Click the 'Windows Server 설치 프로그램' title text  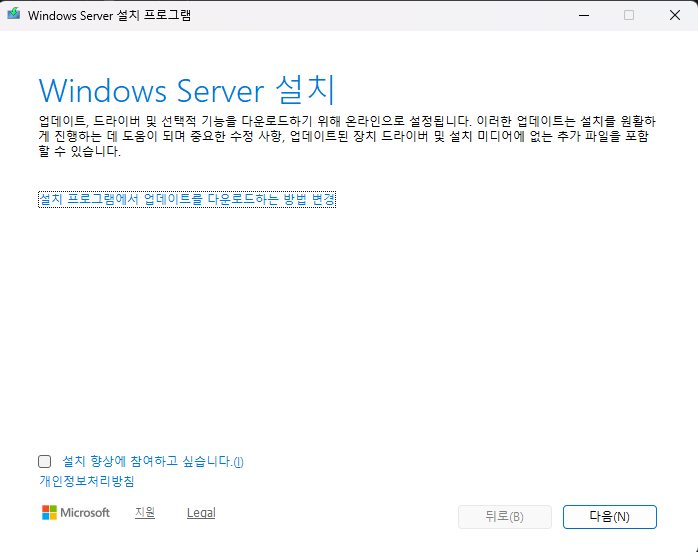click(109, 15)
